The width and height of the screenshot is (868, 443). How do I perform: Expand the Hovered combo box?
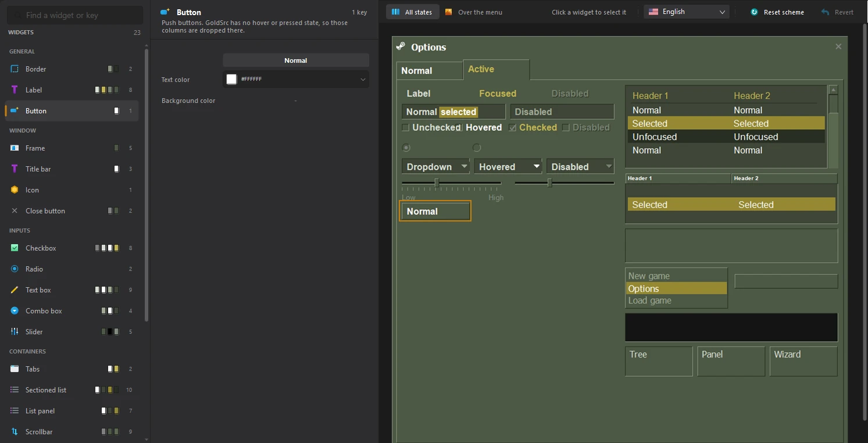click(x=508, y=166)
